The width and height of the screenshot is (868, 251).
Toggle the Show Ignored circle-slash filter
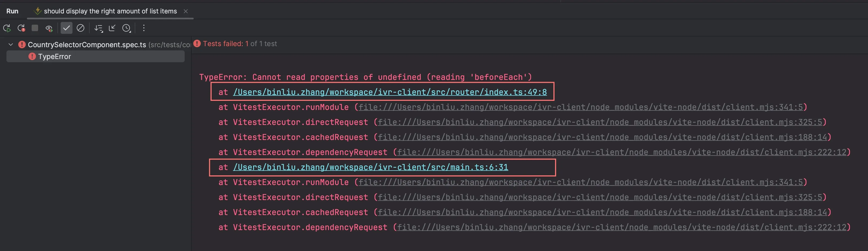pyautogui.click(x=80, y=28)
